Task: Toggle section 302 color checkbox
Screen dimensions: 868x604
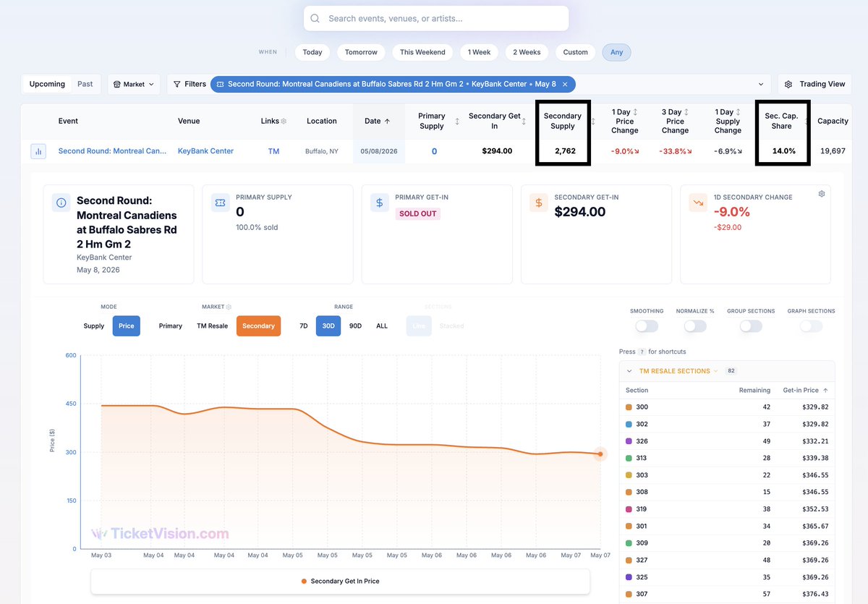Action: [629, 425]
